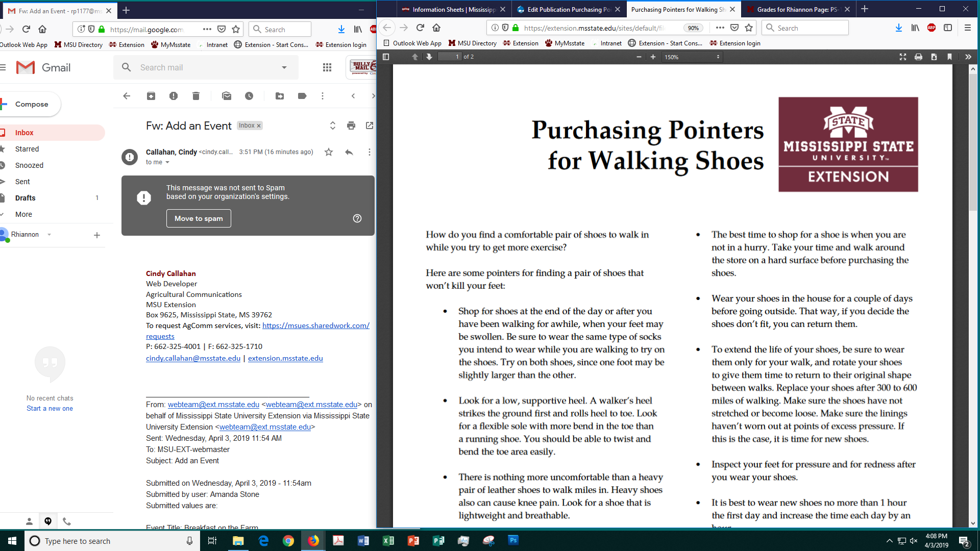Switch PDF to presentation mode

click(x=903, y=57)
